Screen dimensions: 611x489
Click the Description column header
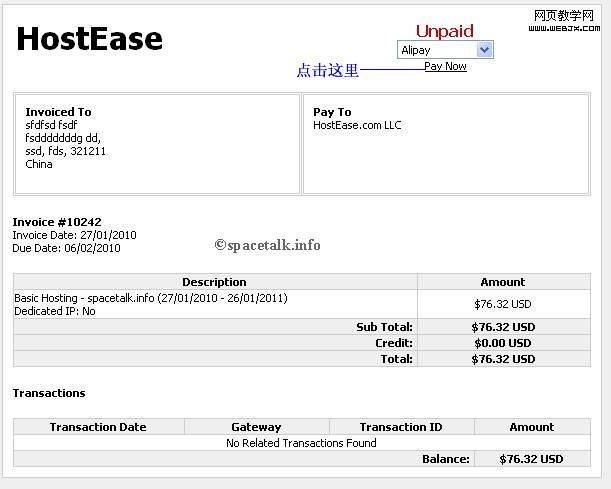(x=214, y=282)
